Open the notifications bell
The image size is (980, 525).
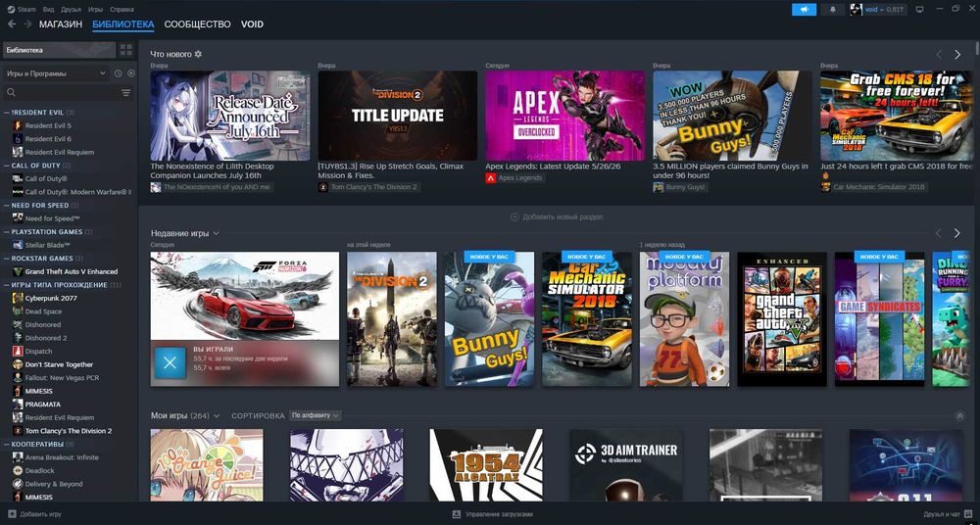tap(832, 10)
